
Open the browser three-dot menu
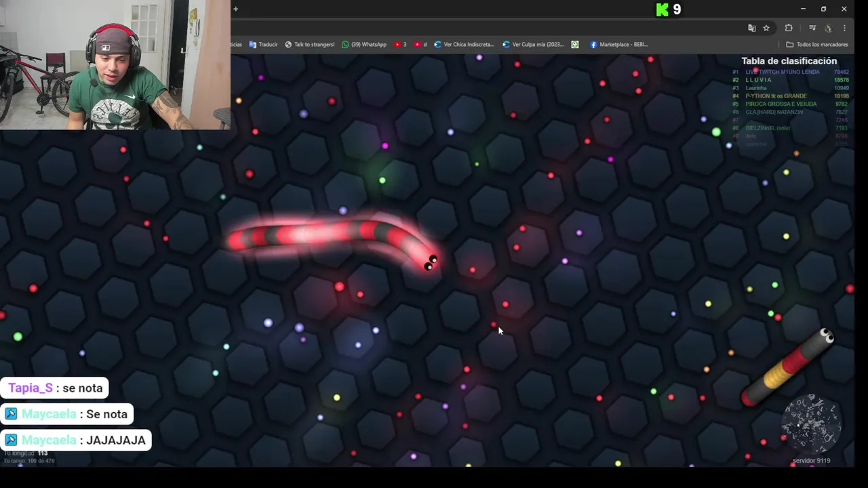click(844, 28)
